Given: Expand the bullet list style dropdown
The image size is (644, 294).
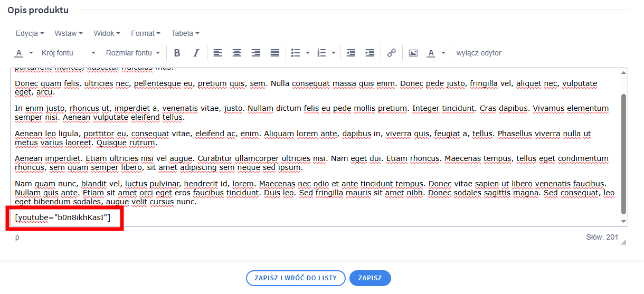Looking at the screenshot, I should tap(308, 53).
